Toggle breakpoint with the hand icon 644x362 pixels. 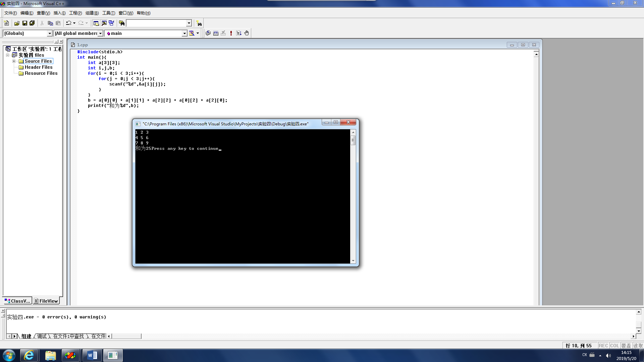click(x=247, y=33)
